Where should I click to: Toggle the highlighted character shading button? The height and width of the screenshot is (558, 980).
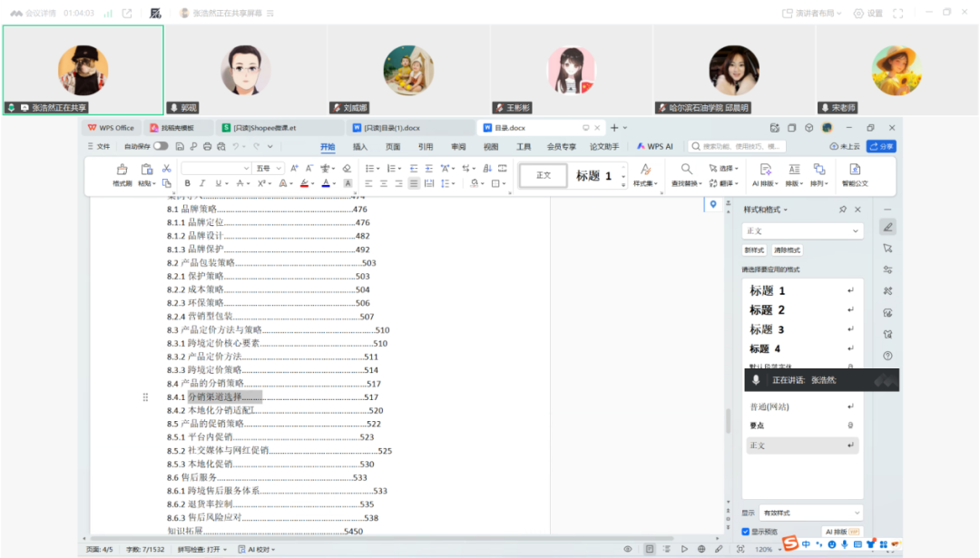click(x=348, y=183)
